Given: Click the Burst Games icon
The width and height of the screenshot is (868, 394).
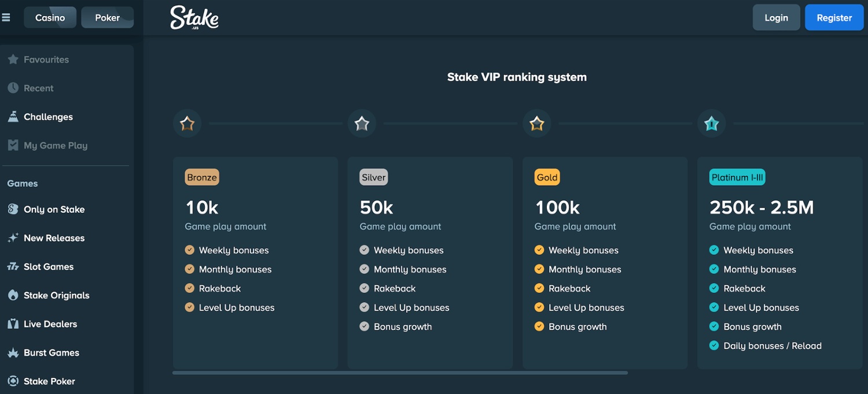Looking at the screenshot, I should click(x=13, y=352).
